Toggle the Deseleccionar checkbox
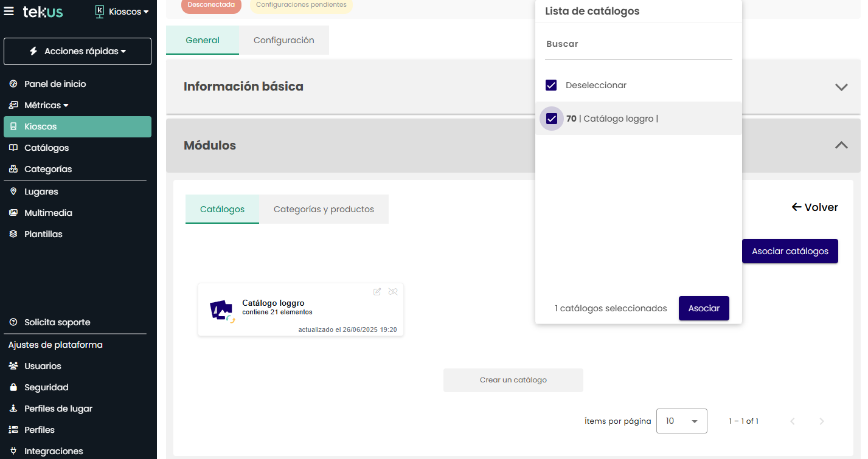 tap(551, 86)
